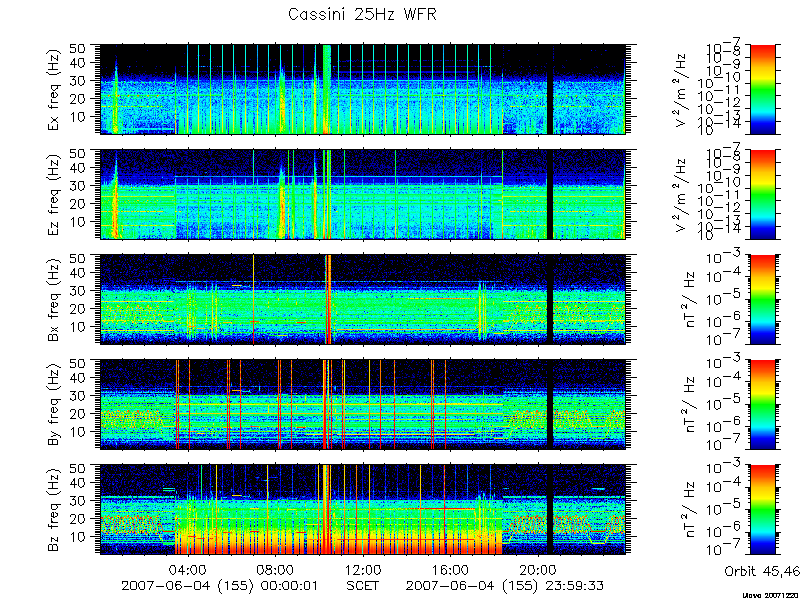
Task: Click the "V²/m²/Hz" unit label of the Ez colorbar
Action: tap(681, 194)
